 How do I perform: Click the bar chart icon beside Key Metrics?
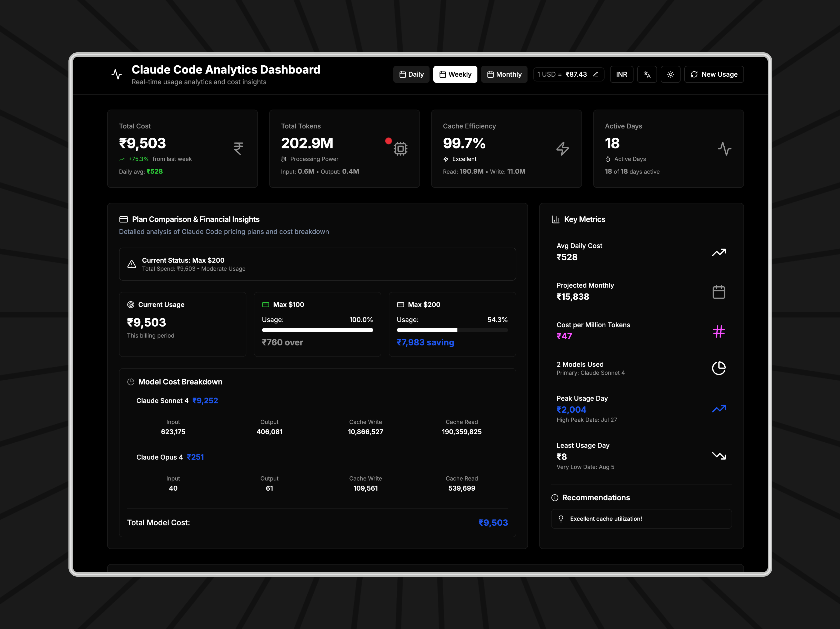pos(555,219)
